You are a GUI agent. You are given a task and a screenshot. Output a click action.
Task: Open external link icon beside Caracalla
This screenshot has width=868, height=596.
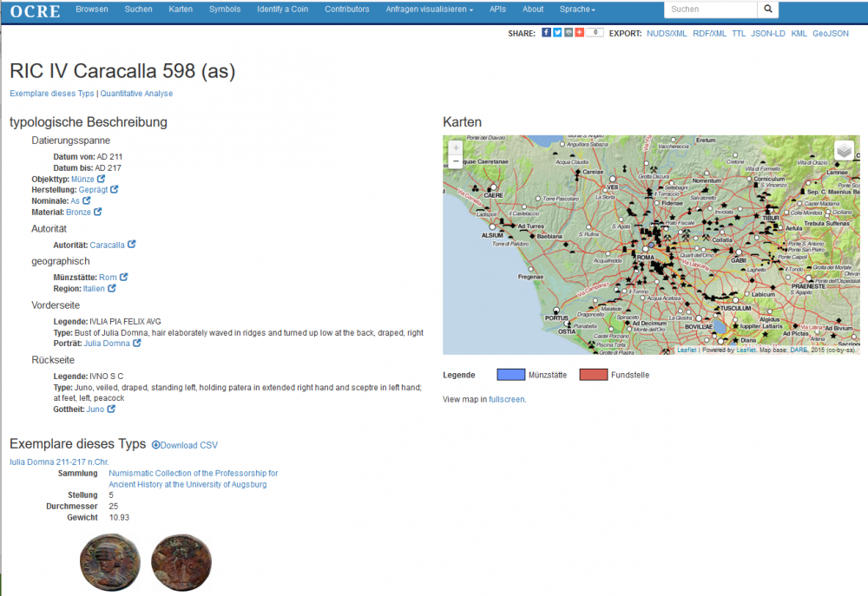[x=132, y=245]
